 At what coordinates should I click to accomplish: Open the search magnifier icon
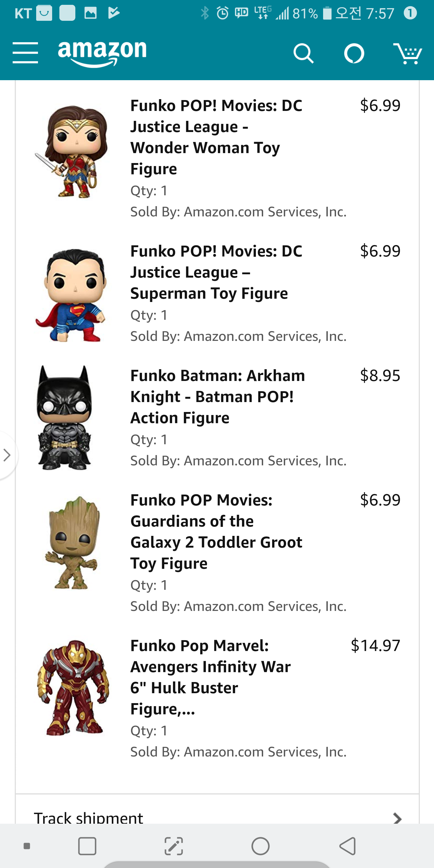click(303, 54)
